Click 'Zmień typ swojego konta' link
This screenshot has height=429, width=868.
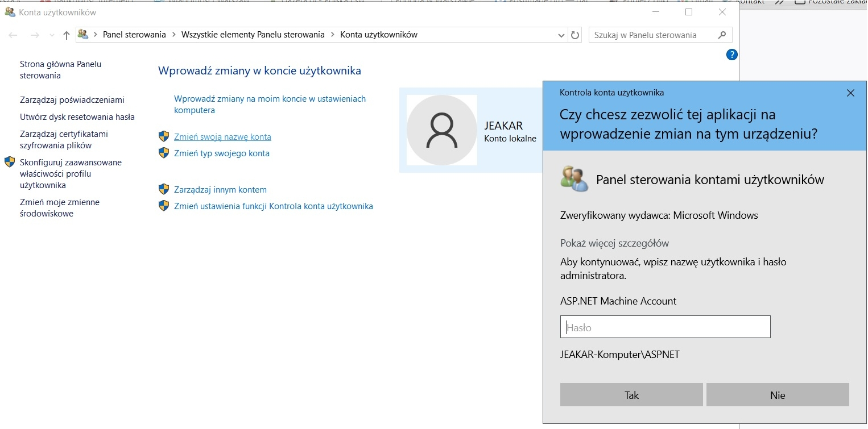tap(222, 153)
